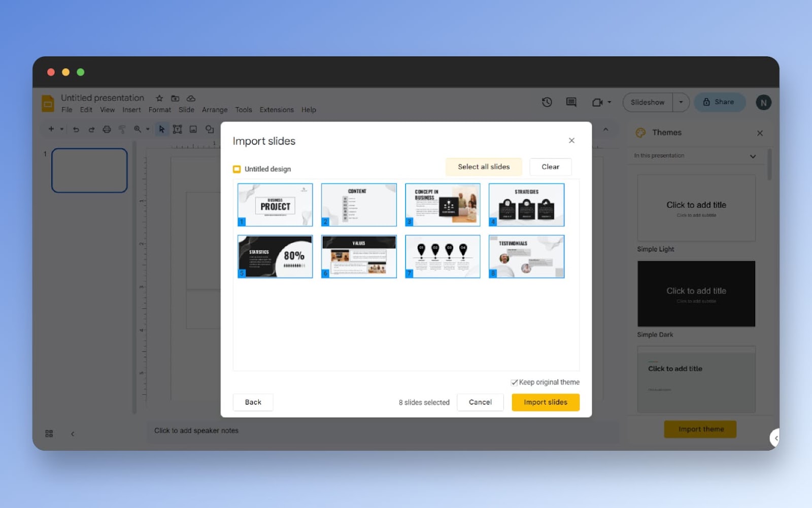The image size is (812, 508).
Task: Open the comments panel icon
Action: pyautogui.click(x=570, y=102)
